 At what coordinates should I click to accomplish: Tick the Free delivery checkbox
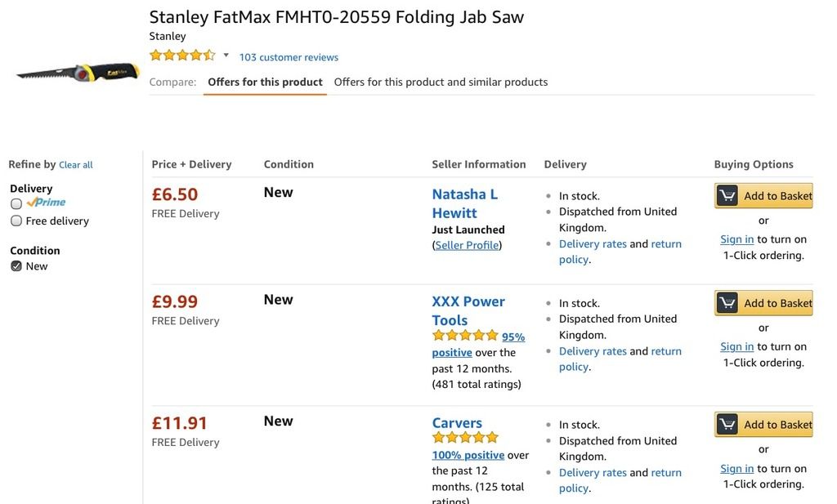(x=16, y=221)
